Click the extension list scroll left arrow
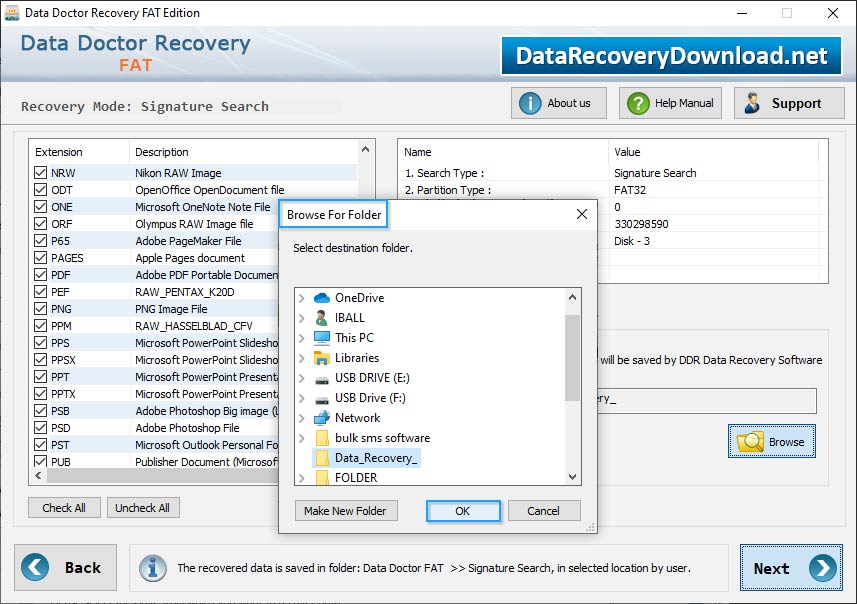857x604 pixels. pyautogui.click(x=38, y=476)
